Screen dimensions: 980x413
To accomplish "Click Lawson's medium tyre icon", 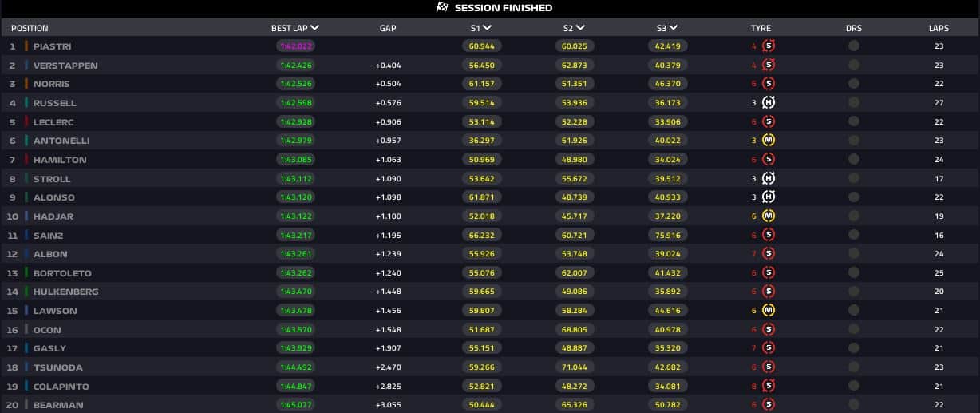I will tap(769, 310).
